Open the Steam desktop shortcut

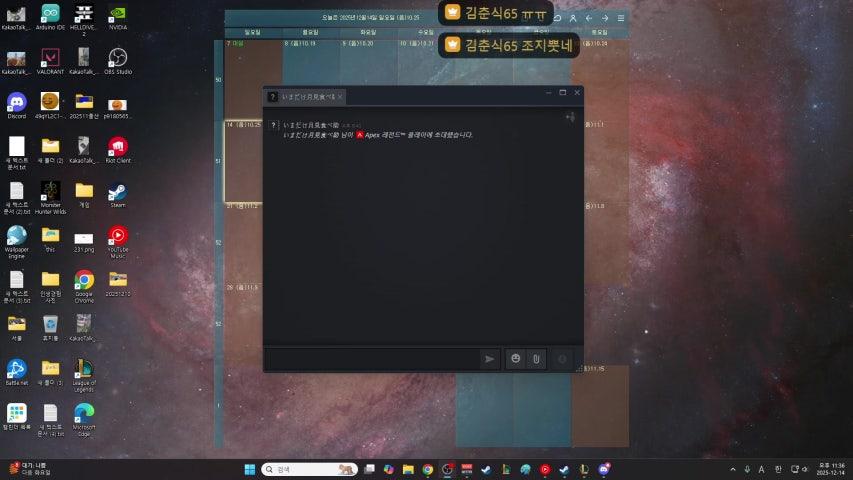(x=118, y=195)
